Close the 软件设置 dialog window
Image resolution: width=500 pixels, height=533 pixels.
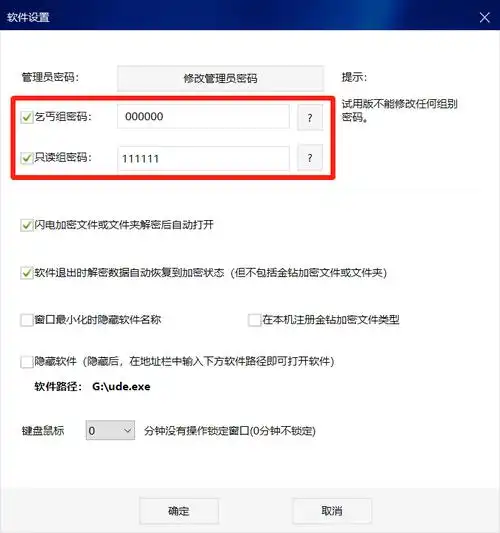point(484,17)
